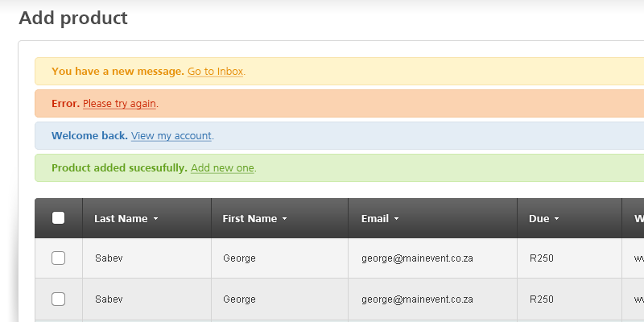Image resolution: width=644 pixels, height=322 pixels.
Task: Check the second table row's checkbox
Action: 58,299
